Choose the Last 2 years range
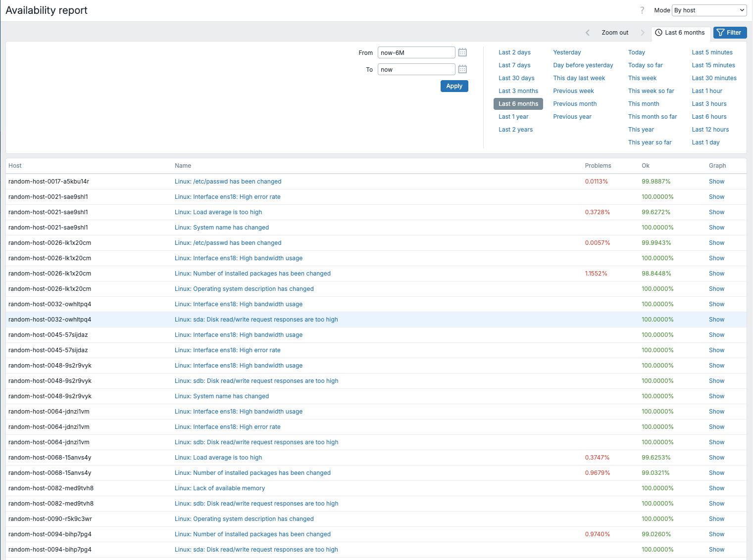The image size is (753, 560). (515, 130)
